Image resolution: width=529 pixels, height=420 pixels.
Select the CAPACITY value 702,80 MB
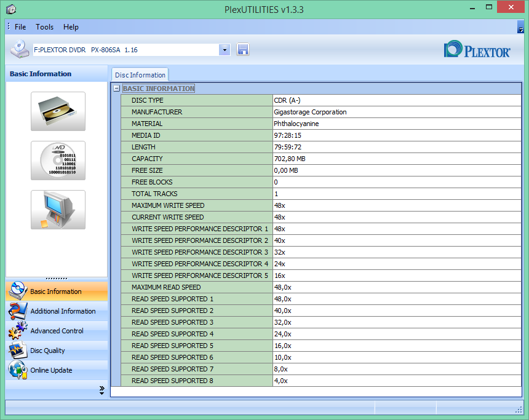tap(290, 159)
